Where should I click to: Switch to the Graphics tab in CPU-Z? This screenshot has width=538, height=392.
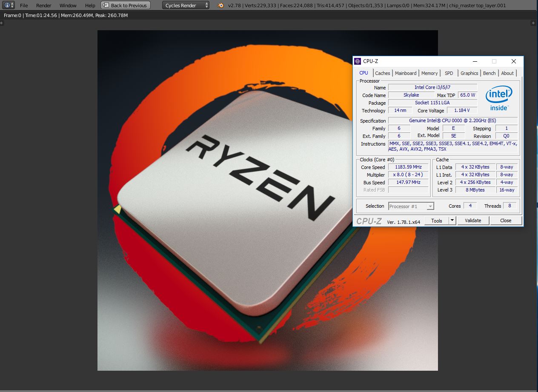[469, 73]
